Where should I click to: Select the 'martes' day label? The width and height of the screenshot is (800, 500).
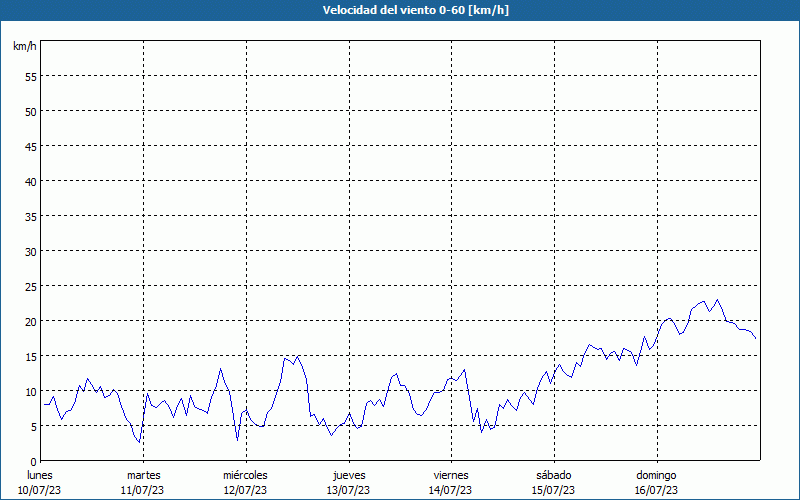click(x=144, y=475)
